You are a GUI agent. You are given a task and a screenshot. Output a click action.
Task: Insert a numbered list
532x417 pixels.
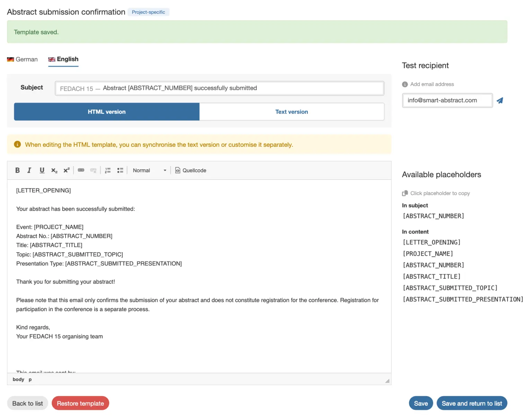108,170
